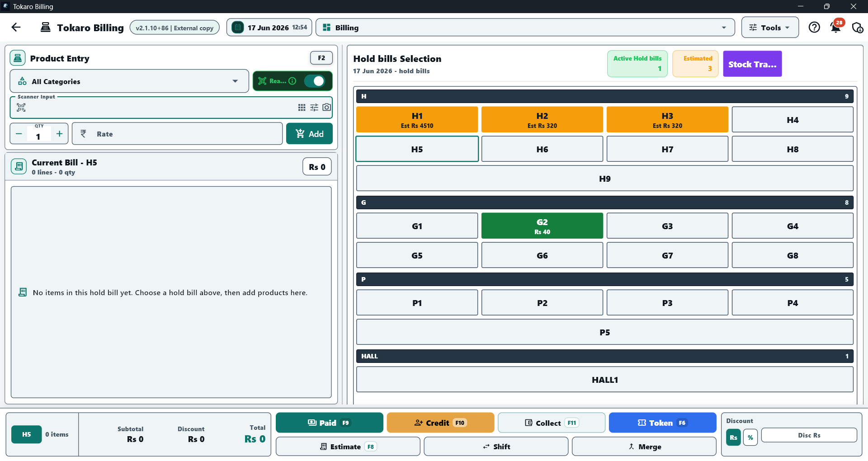This screenshot has height=461, width=868.
Task: Click the P section header bar
Action: 605,279
